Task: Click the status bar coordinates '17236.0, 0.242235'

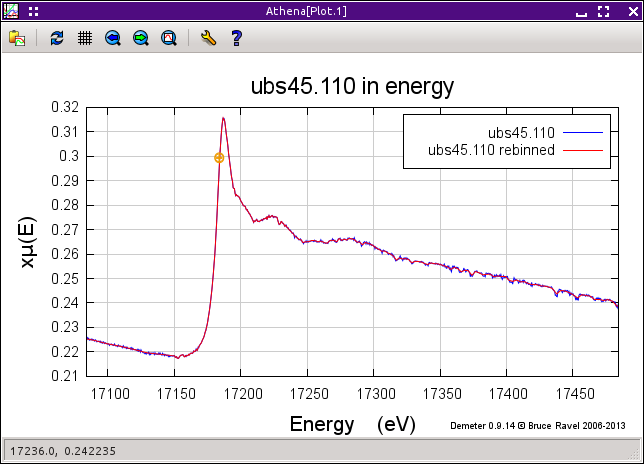Action: (63, 451)
